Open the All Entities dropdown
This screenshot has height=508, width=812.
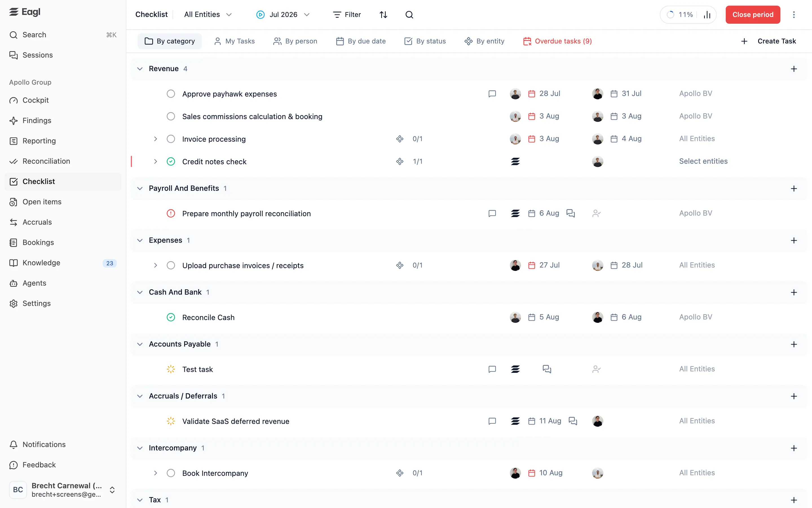pos(208,15)
